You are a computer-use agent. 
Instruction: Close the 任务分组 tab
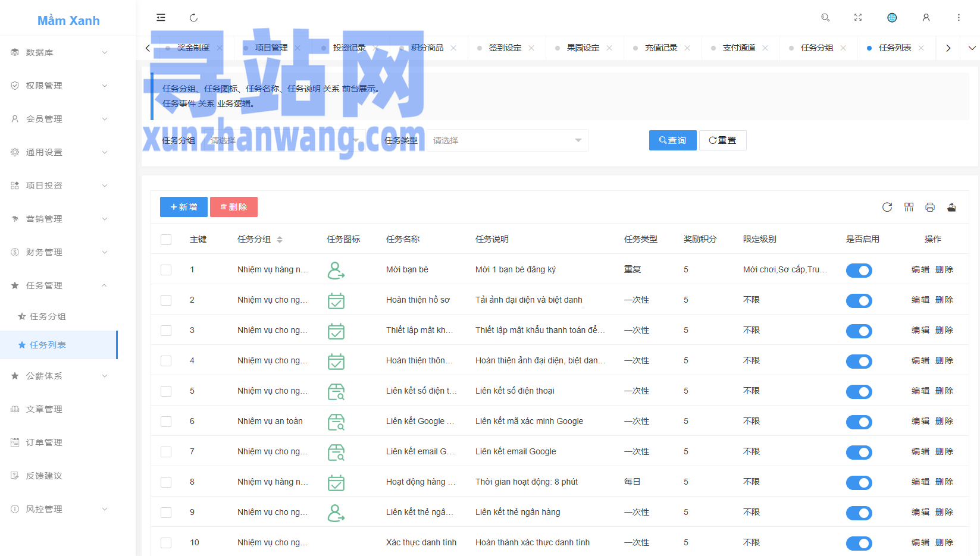point(843,48)
